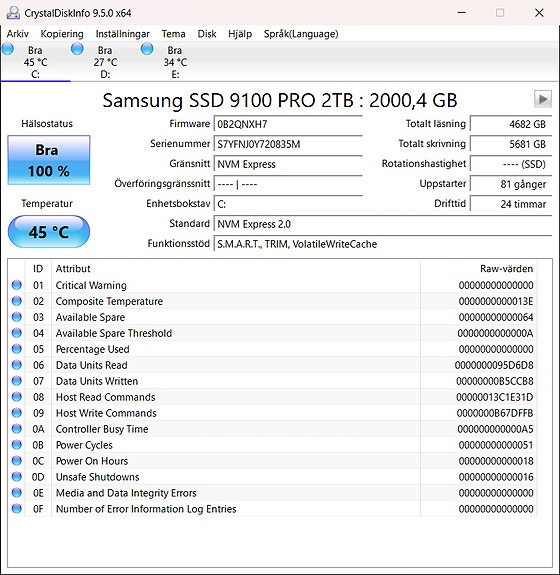Click status orb beside Critical Warning

click(17, 285)
